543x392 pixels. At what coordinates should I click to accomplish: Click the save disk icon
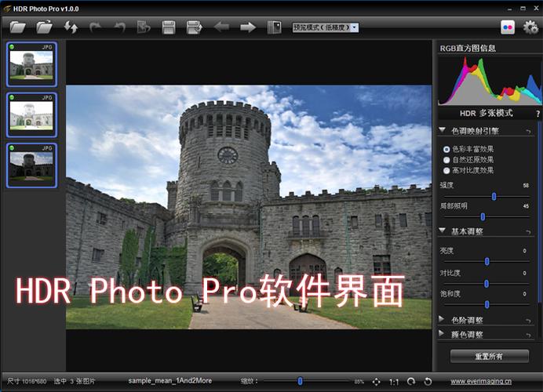[168, 27]
